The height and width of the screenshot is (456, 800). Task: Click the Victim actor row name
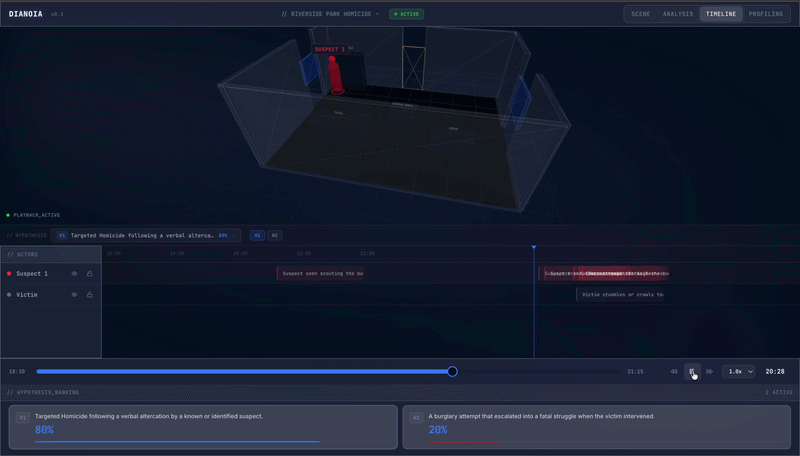point(27,295)
